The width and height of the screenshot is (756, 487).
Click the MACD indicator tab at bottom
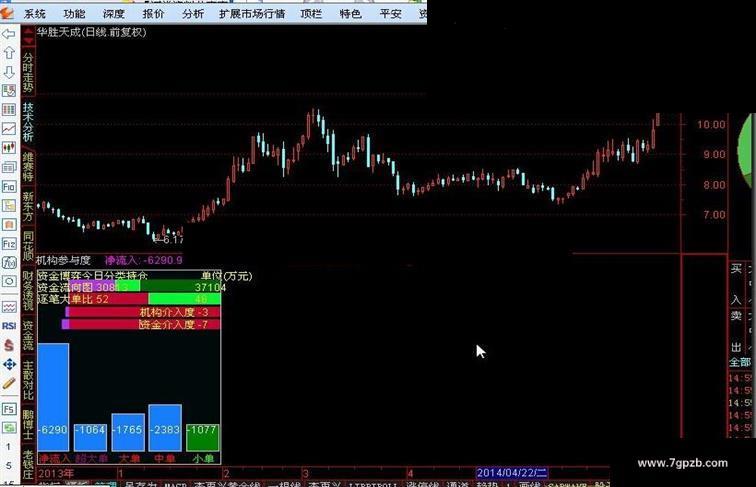175,484
